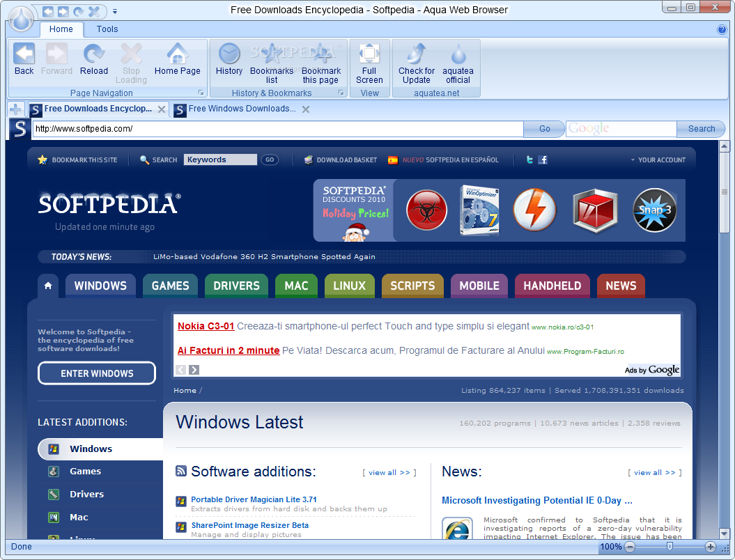Click the zoom slider handle
Image resolution: width=735 pixels, height=560 pixels.
(x=670, y=546)
